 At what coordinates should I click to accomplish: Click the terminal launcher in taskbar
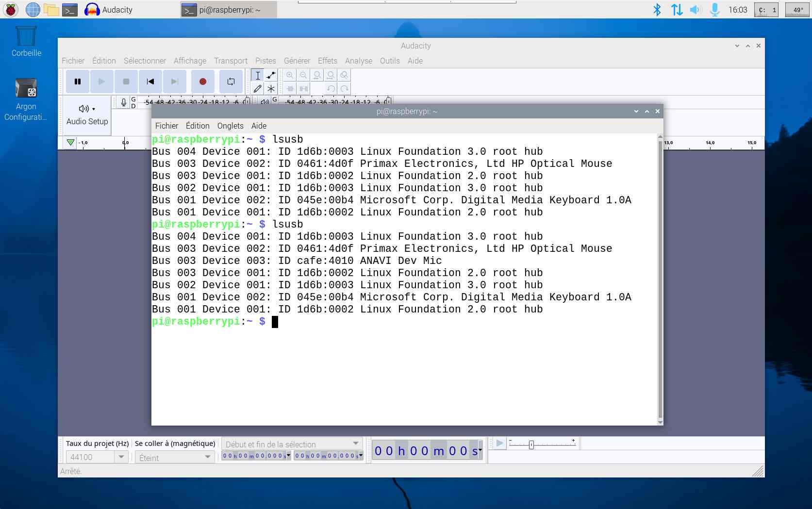point(70,9)
